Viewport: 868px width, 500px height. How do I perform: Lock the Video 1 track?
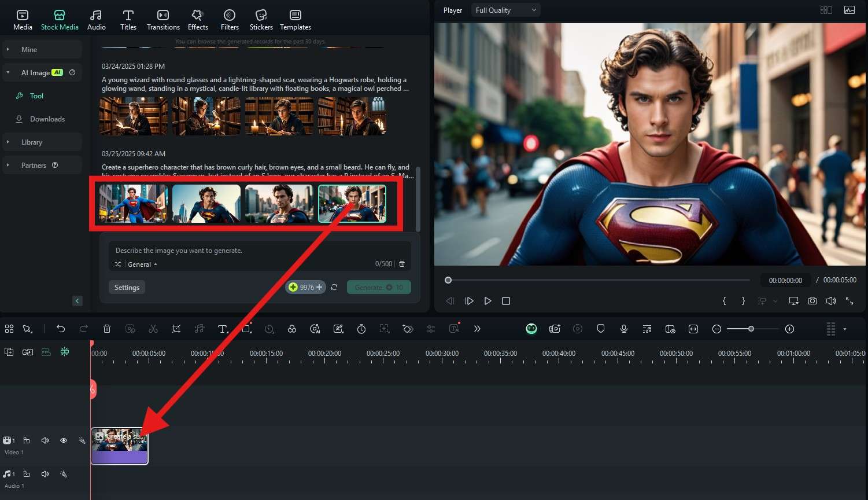(27, 440)
